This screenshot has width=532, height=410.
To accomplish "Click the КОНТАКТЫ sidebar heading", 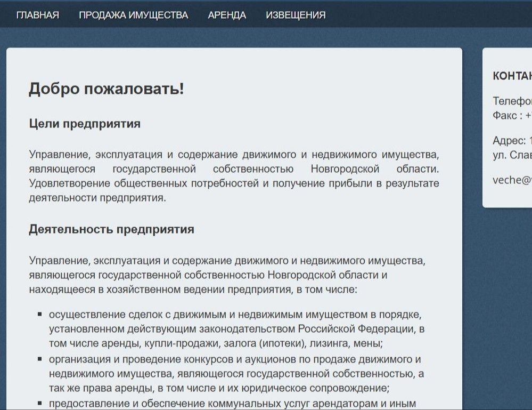I will 512,76.
